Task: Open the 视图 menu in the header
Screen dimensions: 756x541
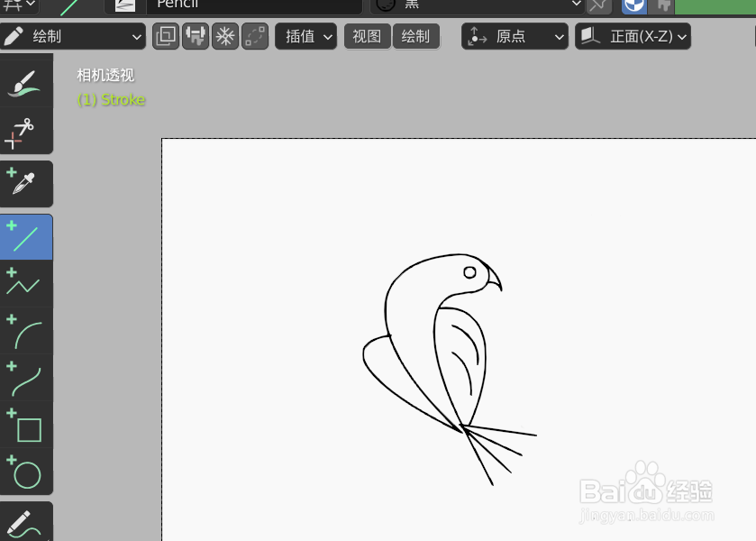Action: (367, 37)
